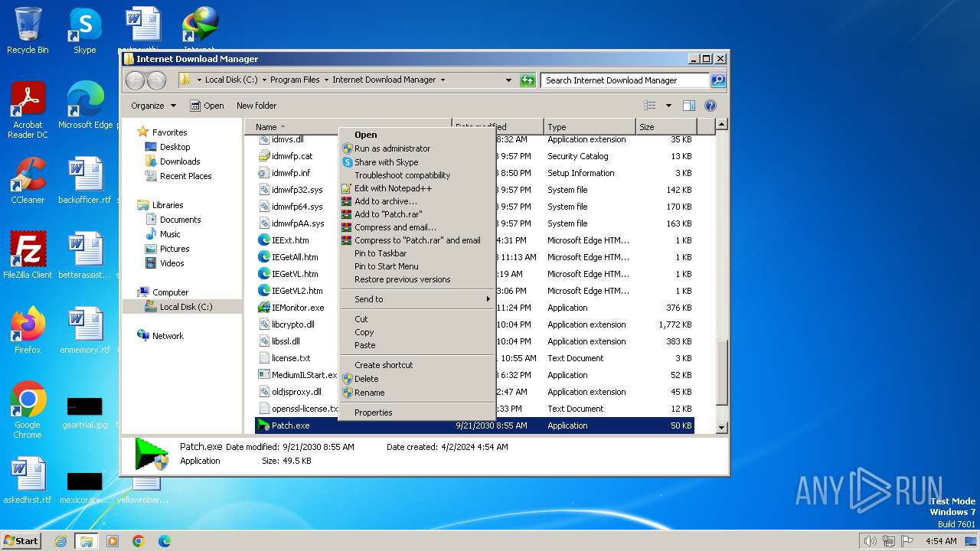Refresh the Internet Download Manager folder
The width and height of the screenshot is (980, 551).
528,80
